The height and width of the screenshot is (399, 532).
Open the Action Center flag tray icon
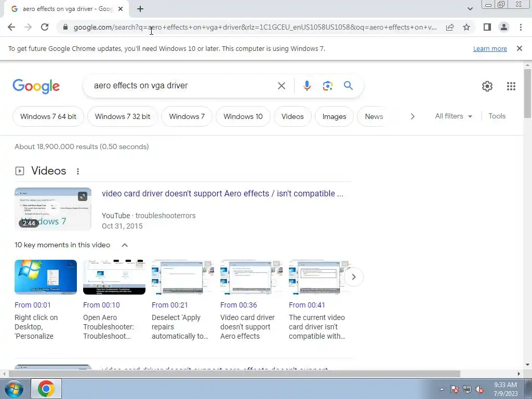[455, 389]
